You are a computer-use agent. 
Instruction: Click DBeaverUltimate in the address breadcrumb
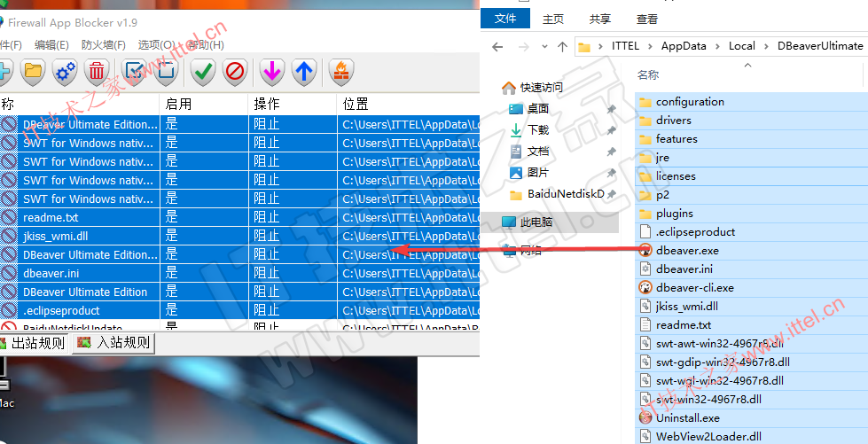click(x=820, y=46)
